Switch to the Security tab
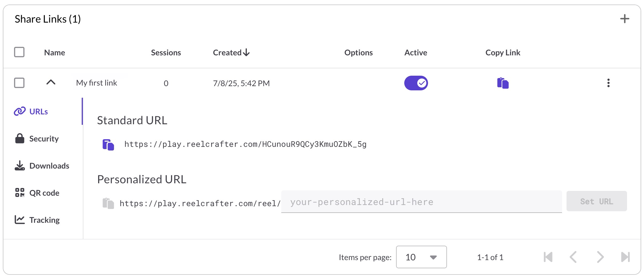This screenshot has height=279, width=644. tap(37, 139)
